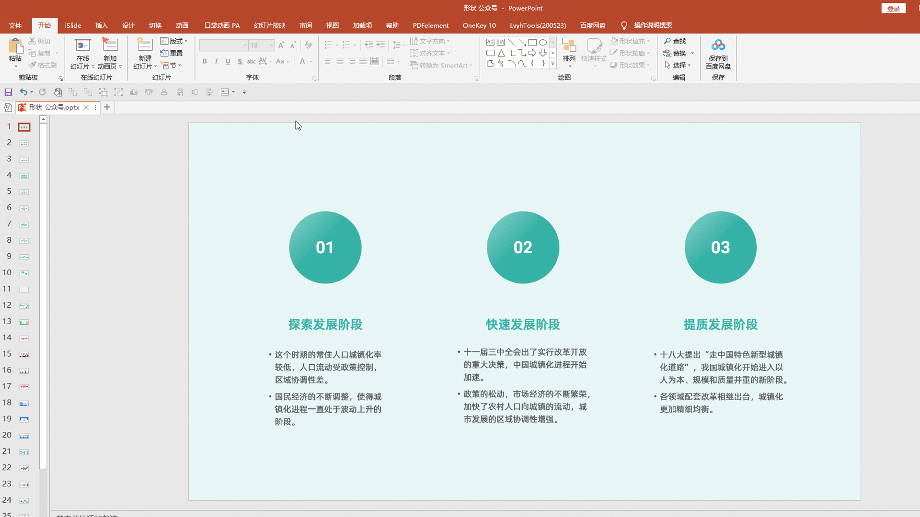This screenshot has width=920, height=517.
Task: Switch to the Design tab
Action: pyautogui.click(x=128, y=25)
